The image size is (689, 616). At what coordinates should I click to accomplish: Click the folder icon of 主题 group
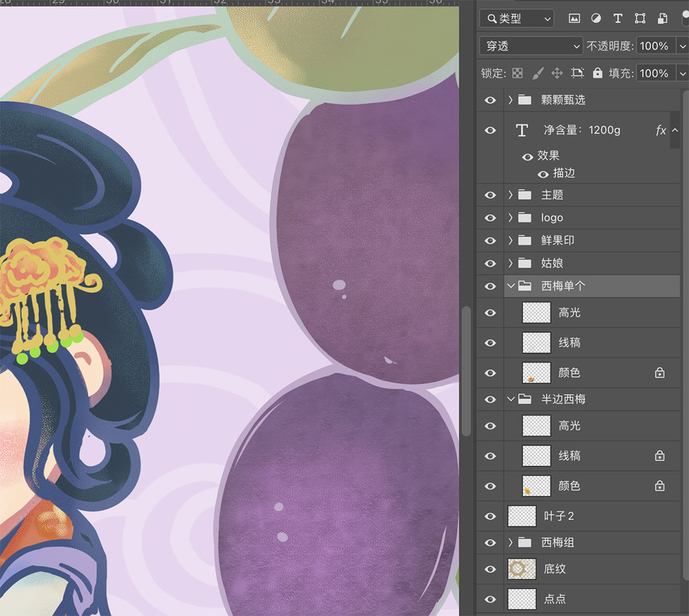(x=524, y=194)
